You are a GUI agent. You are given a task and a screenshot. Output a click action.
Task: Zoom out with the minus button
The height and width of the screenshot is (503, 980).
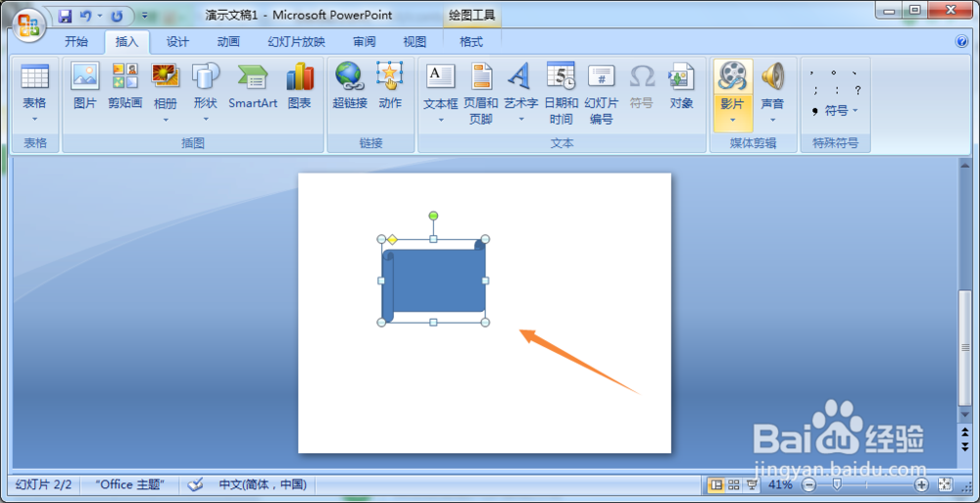[x=808, y=484]
